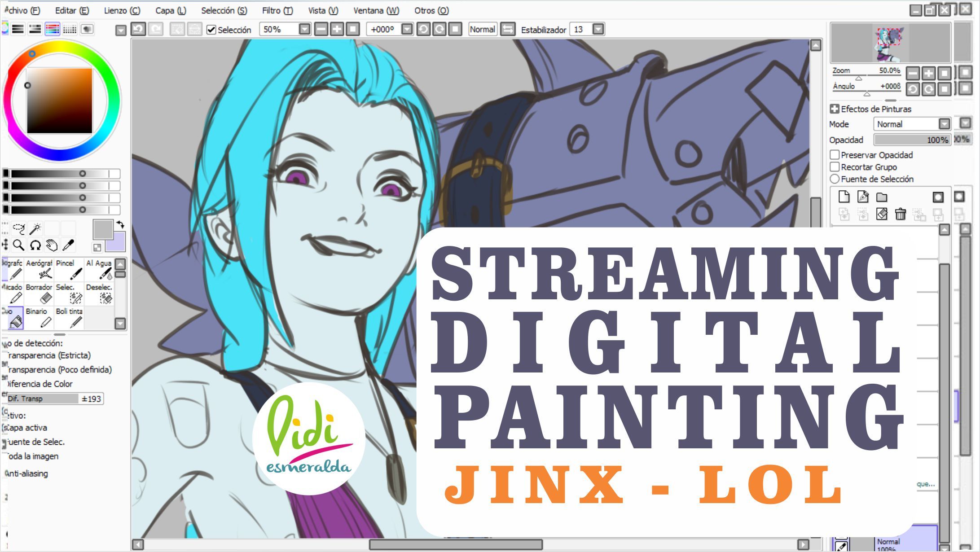
Task: Open the 50% zoom dropdown
Action: (304, 30)
